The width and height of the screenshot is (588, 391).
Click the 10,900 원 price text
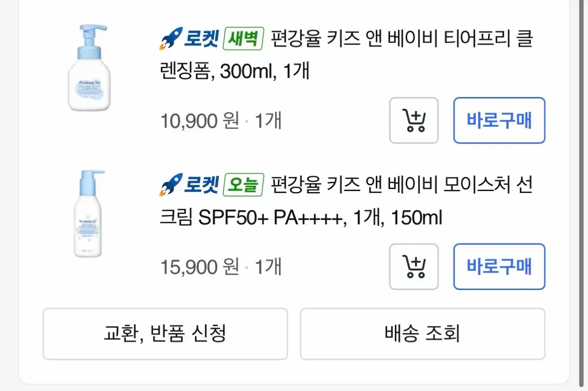click(x=200, y=121)
